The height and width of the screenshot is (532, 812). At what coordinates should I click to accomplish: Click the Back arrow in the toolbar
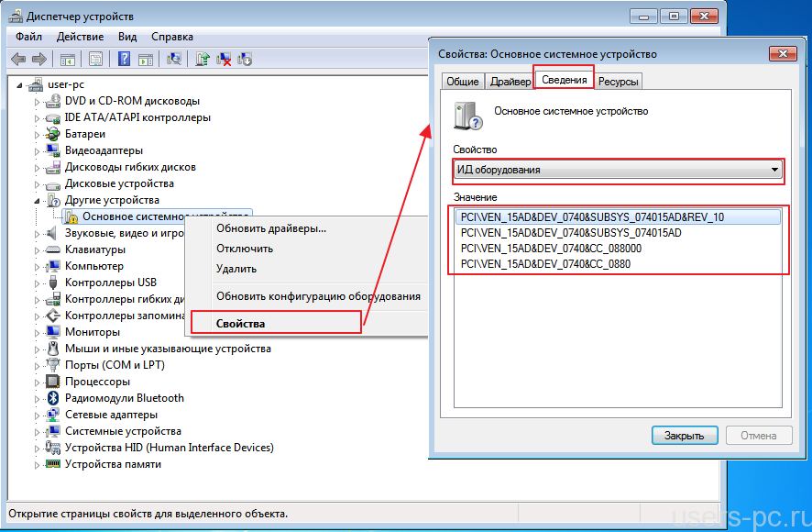17,60
